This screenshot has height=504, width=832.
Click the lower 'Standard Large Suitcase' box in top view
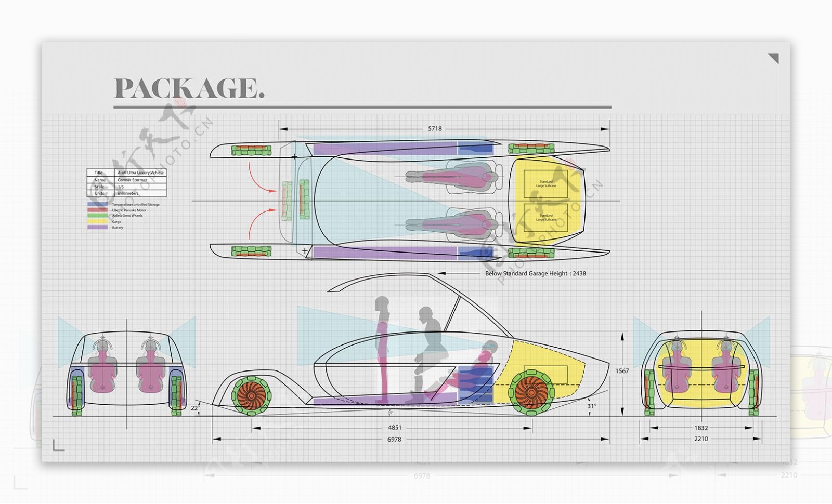[545, 217]
